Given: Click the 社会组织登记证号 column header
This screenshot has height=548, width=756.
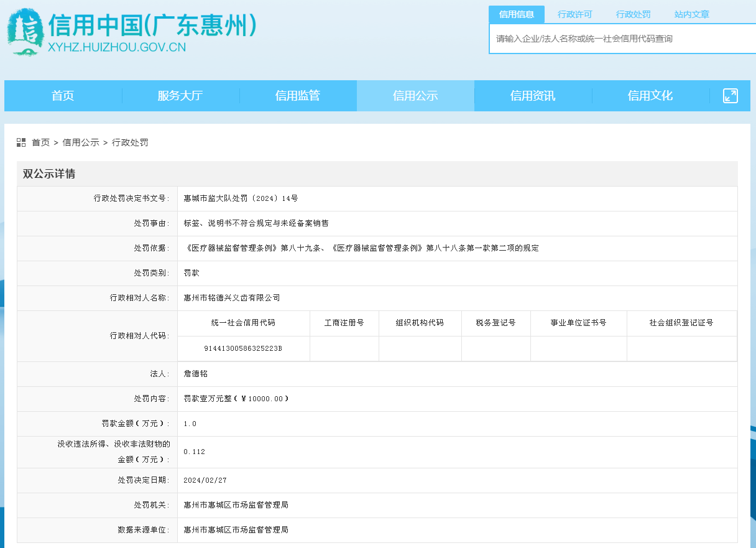Looking at the screenshot, I should coord(682,323).
